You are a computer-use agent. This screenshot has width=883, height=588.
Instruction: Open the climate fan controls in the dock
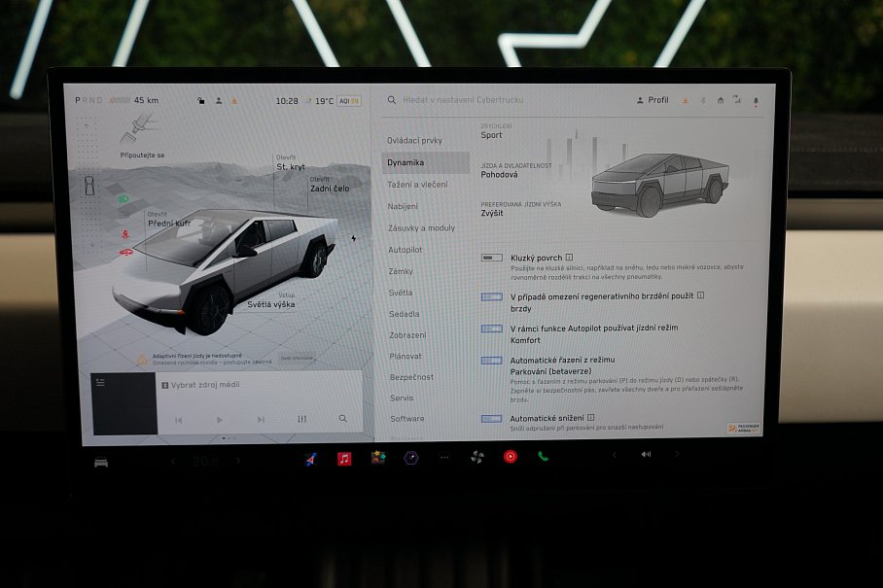pyautogui.click(x=477, y=457)
